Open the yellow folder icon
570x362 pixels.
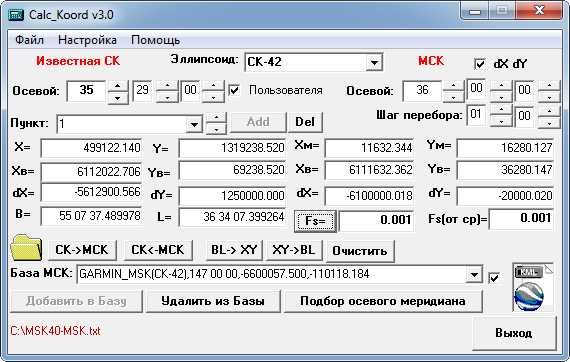[26, 248]
